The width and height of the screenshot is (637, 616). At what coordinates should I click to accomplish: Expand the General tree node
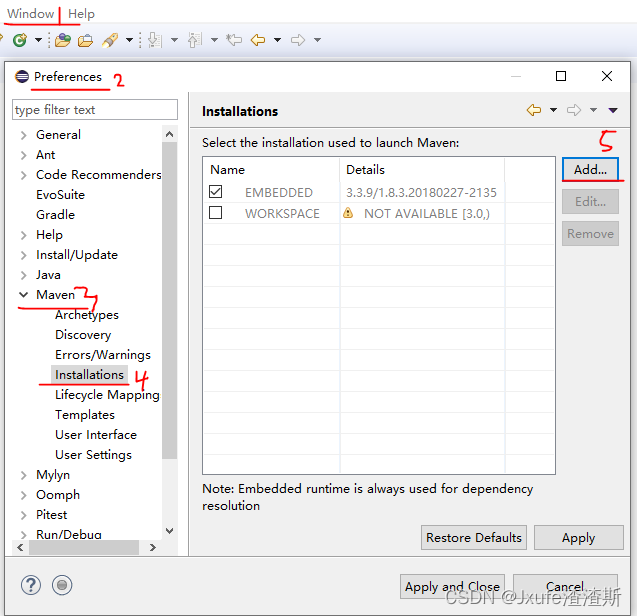click(x=24, y=135)
